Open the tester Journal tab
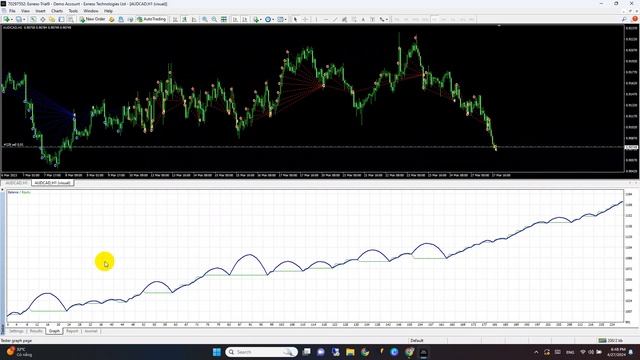The height and width of the screenshot is (360, 640). coord(91,331)
